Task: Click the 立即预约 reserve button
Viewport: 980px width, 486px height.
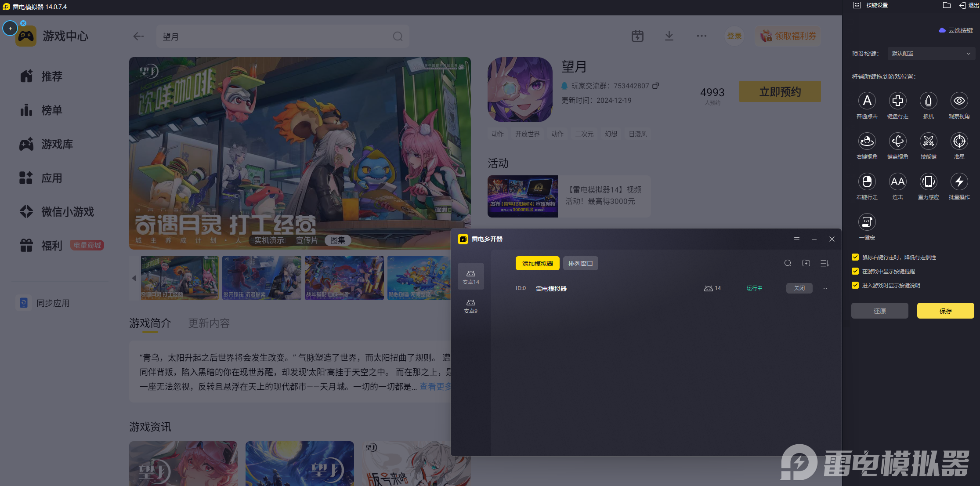Action: click(x=780, y=91)
